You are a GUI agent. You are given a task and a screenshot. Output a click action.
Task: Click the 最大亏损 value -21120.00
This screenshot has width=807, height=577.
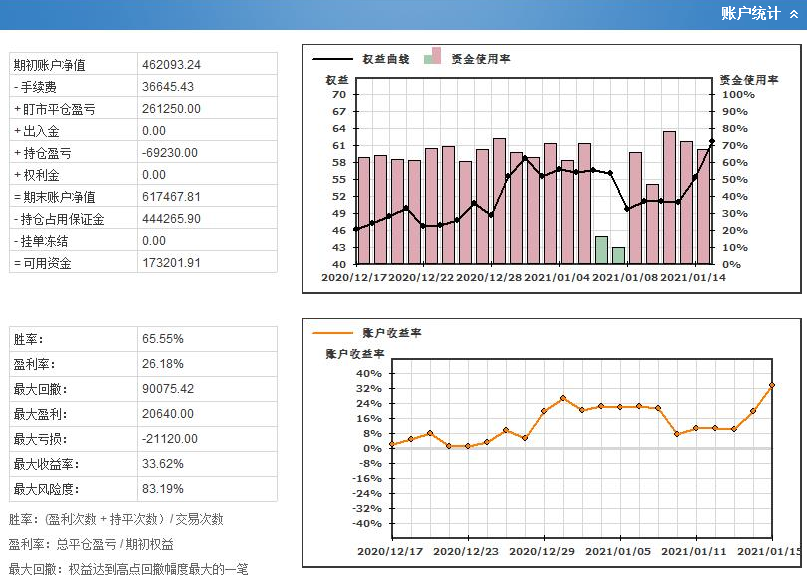pos(170,439)
